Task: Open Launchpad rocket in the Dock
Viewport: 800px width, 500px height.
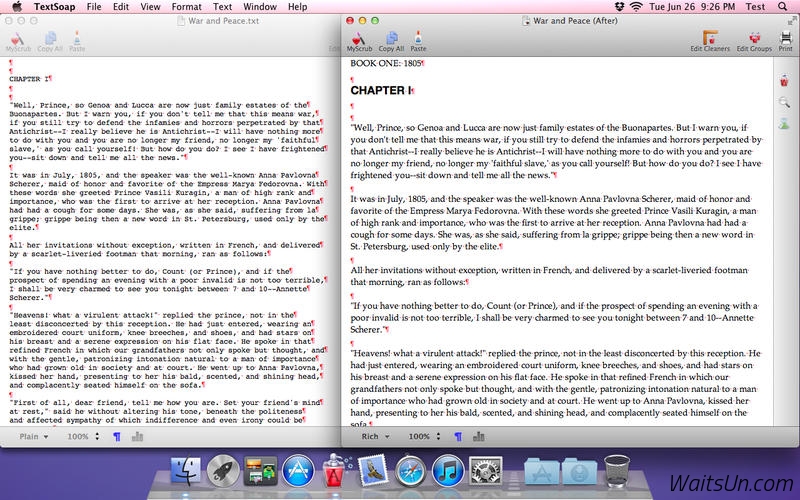Action: (x=223, y=470)
